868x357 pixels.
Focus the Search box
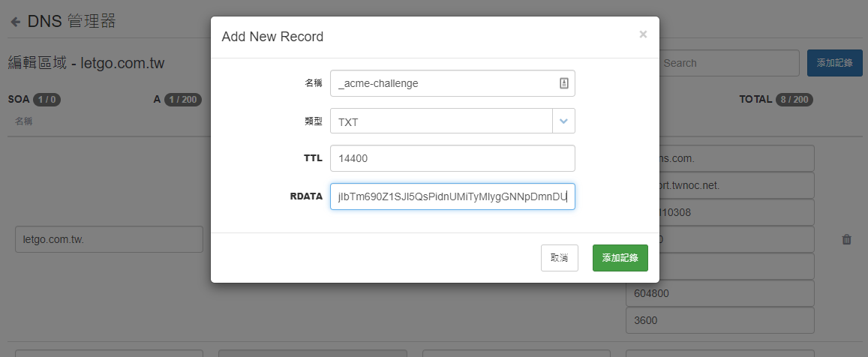coord(726,63)
